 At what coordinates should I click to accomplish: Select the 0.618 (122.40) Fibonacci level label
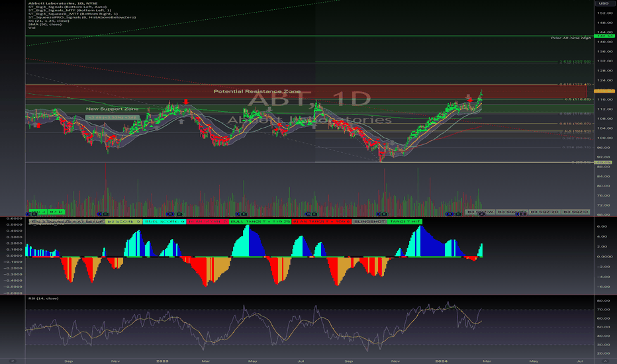coord(575,84)
